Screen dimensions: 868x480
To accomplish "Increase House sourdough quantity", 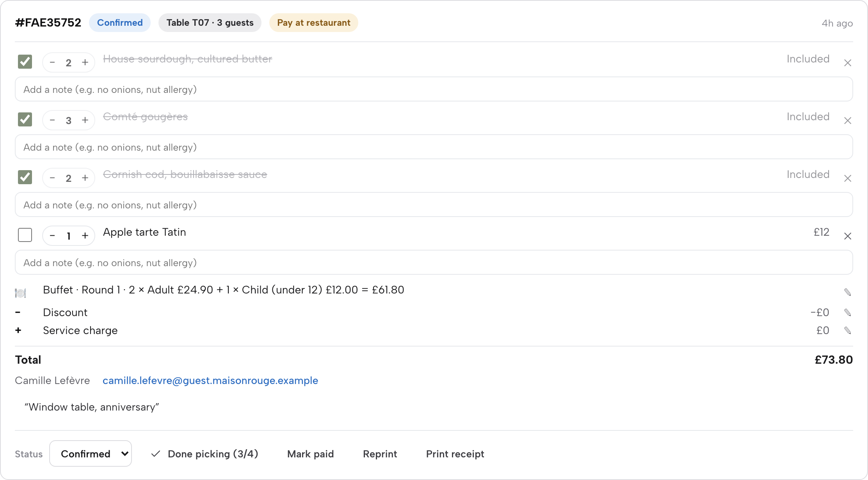I will click(85, 62).
